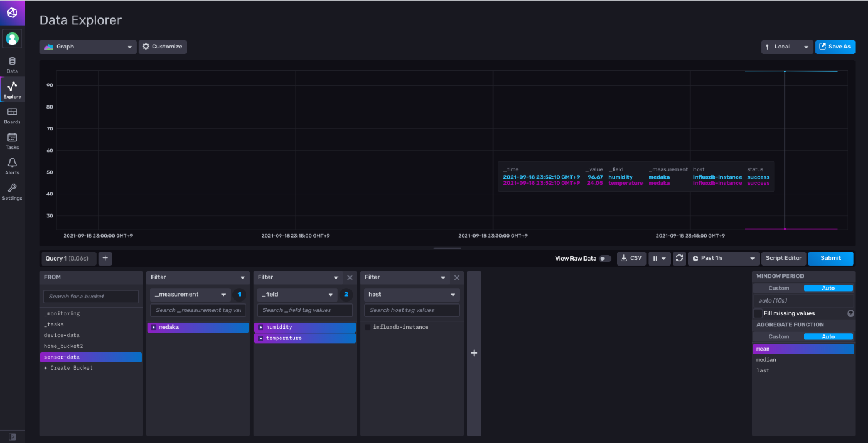Open Settings in the sidebar
868x443 pixels.
[x=12, y=192]
